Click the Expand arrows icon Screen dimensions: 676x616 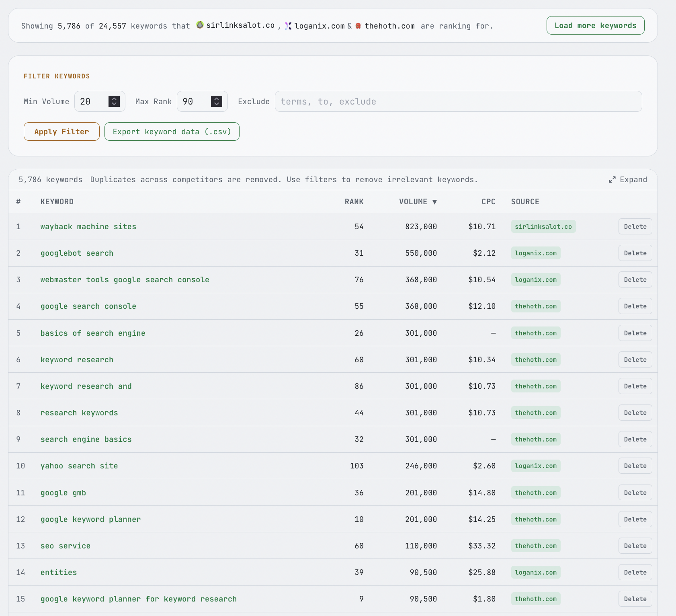point(612,180)
